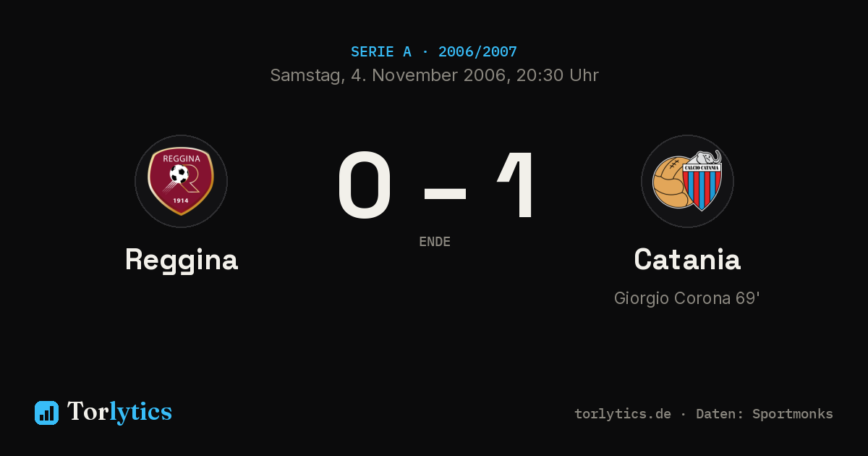Click the elephant in Catania badge

[707, 159]
